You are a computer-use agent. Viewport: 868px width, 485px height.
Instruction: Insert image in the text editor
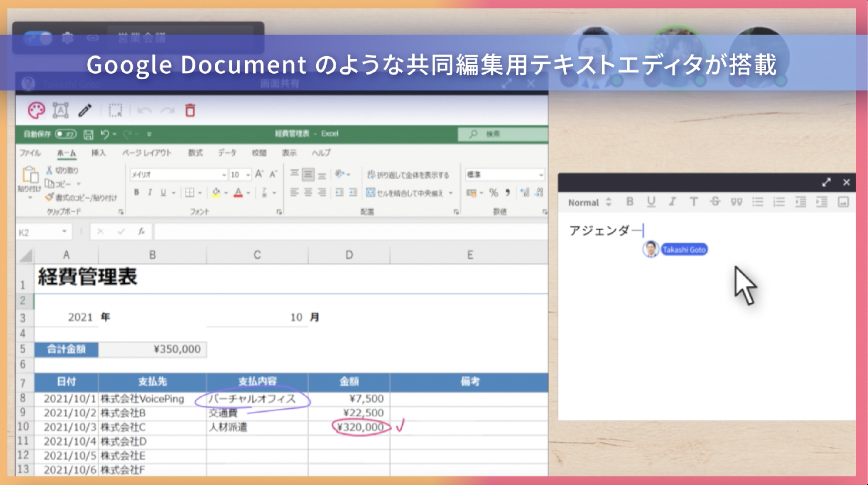point(843,202)
